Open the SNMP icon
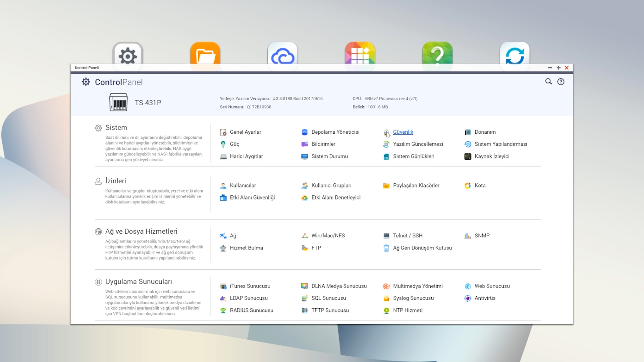The image size is (644, 362). click(x=468, y=236)
